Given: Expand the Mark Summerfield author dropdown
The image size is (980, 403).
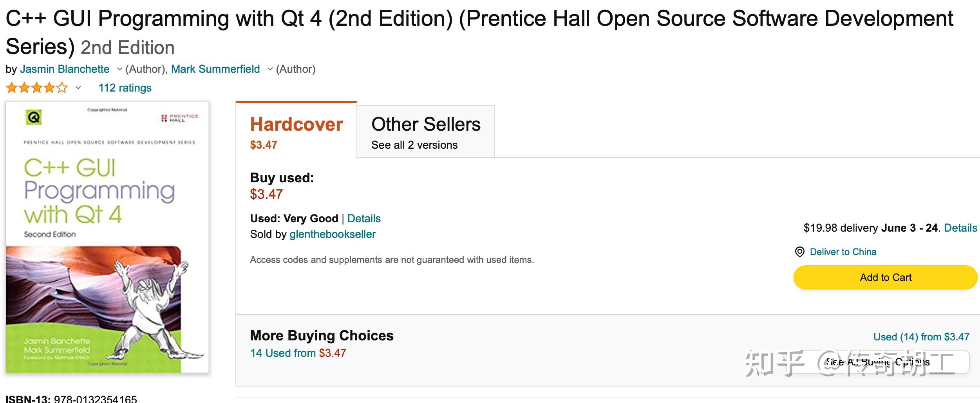Looking at the screenshot, I should (x=270, y=69).
